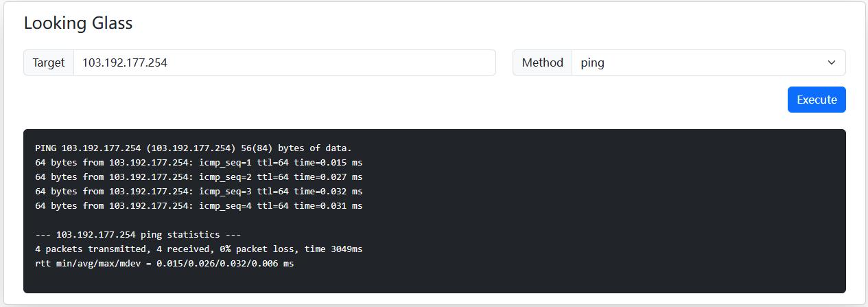Click the ping statistics separator line

click(x=138, y=235)
